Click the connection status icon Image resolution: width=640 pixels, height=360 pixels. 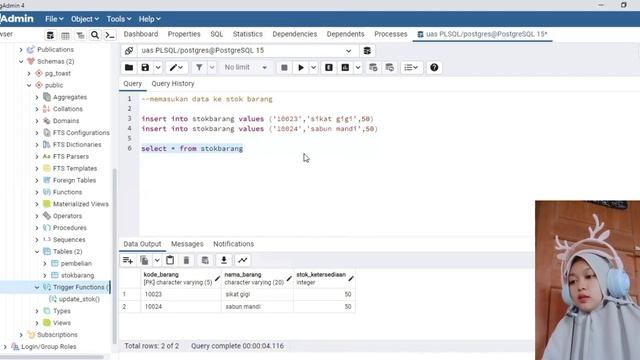(x=129, y=51)
